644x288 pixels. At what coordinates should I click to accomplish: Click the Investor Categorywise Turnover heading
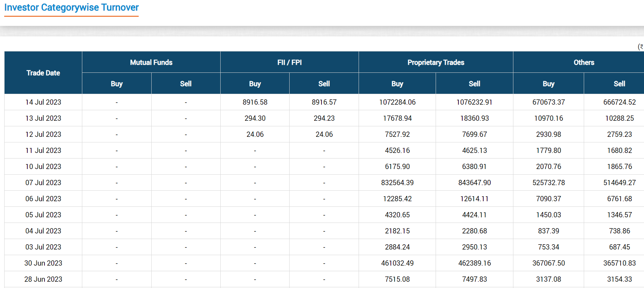(x=71, y=7)
